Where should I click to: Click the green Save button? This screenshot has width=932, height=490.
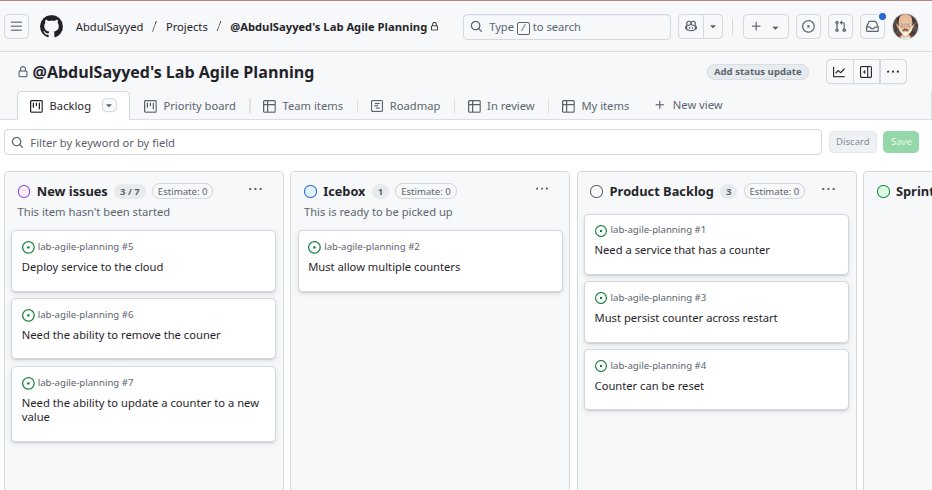(901, 142)
